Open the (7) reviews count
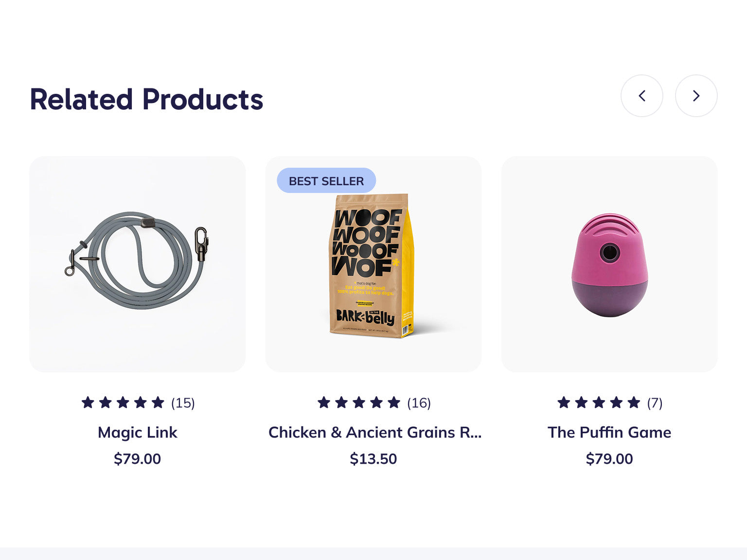The height and width of the screenshot is (560, 747). 655,403
